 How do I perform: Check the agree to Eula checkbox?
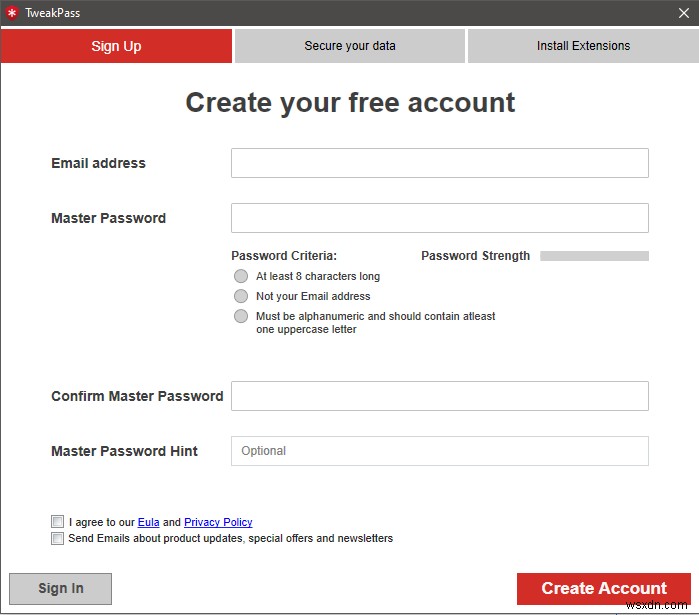(x=58, y=521)
